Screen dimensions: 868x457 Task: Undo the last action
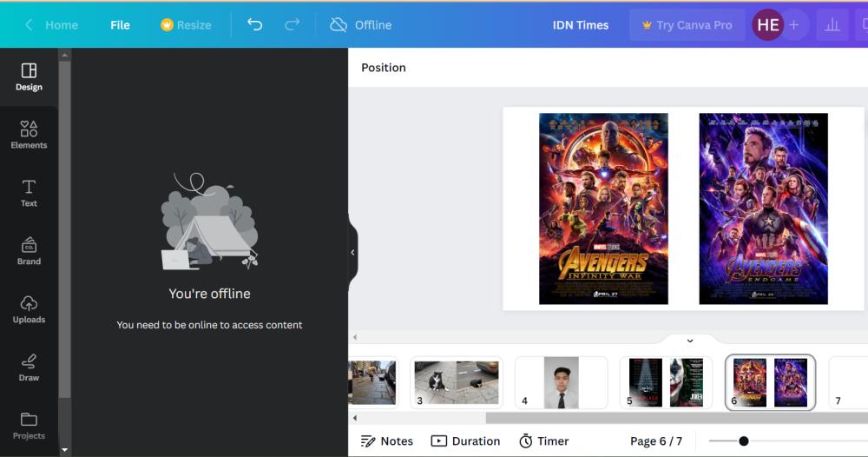[x=254, y=24]
